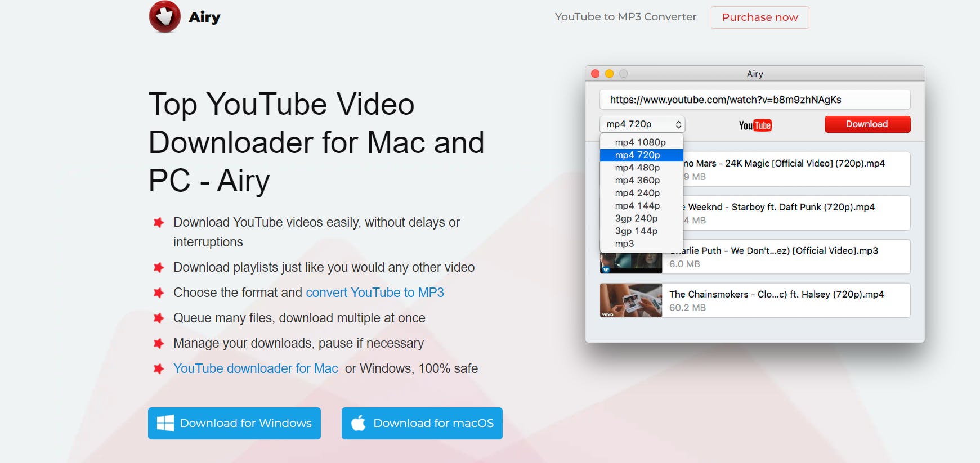980x463 pixels.
Task: Click the Airy brand name text
Action: 204,17
